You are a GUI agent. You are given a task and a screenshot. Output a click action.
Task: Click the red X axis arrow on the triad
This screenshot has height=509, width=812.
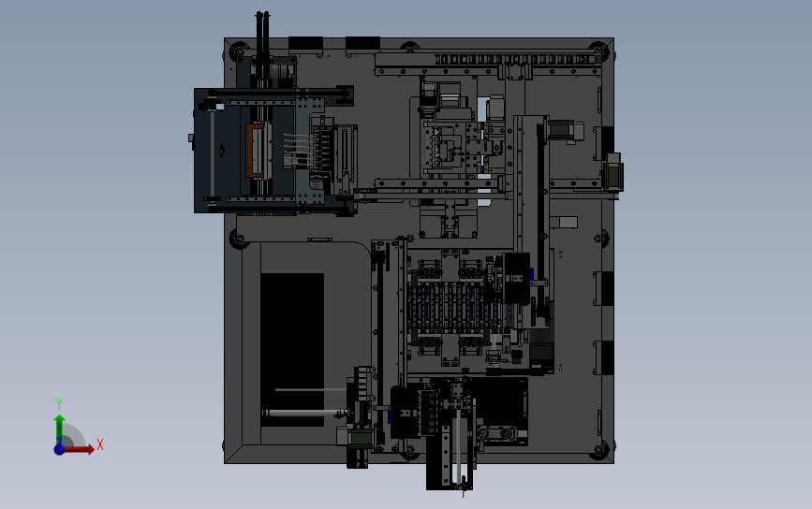(x=80, y=449)
